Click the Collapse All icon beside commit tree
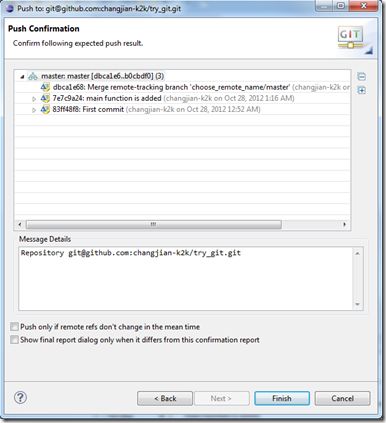This screenshot has width=386, height=423. point(361,77)
